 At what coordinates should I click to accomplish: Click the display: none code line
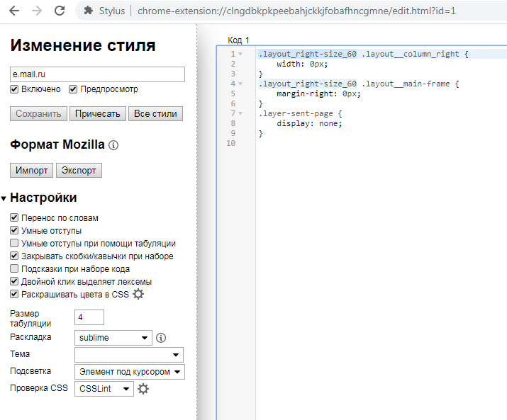tap(309, 123)
